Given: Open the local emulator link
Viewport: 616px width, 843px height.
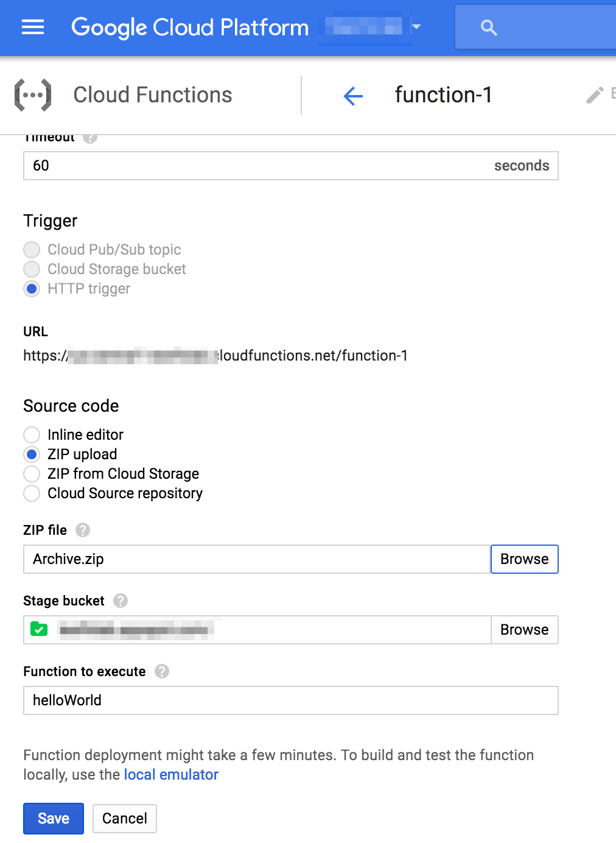Looking at the screenshot, I should click(170, 774).
